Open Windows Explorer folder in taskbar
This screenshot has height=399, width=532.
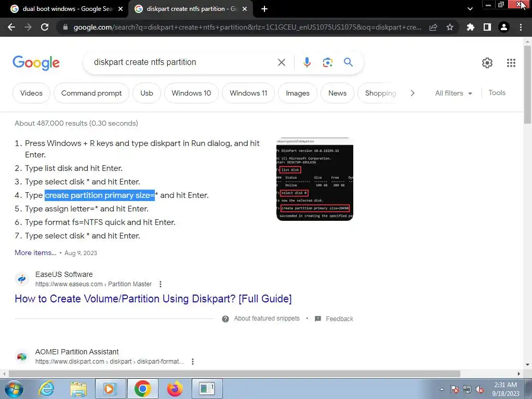pos(78,389)
